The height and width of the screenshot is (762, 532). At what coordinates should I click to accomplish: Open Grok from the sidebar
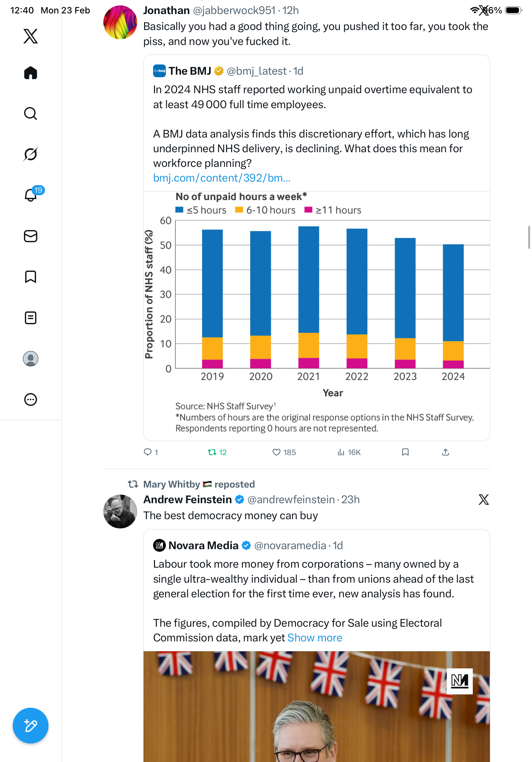pyautogui.click(x=31, y=154)
